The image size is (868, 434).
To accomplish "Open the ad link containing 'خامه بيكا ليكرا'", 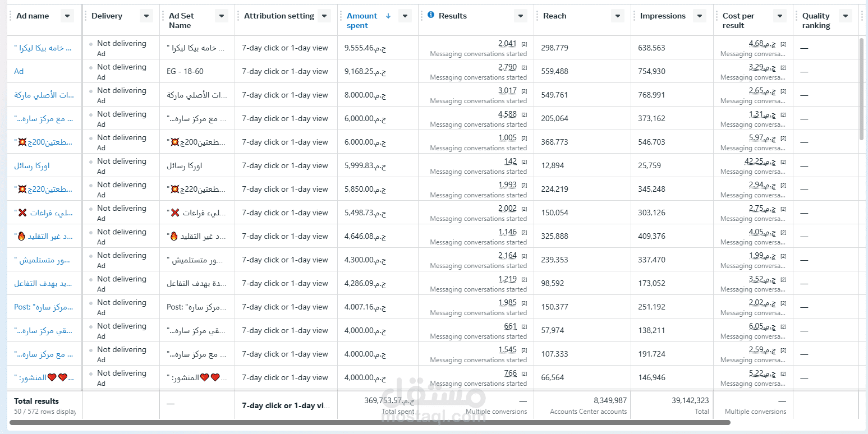I will (43, 48).
